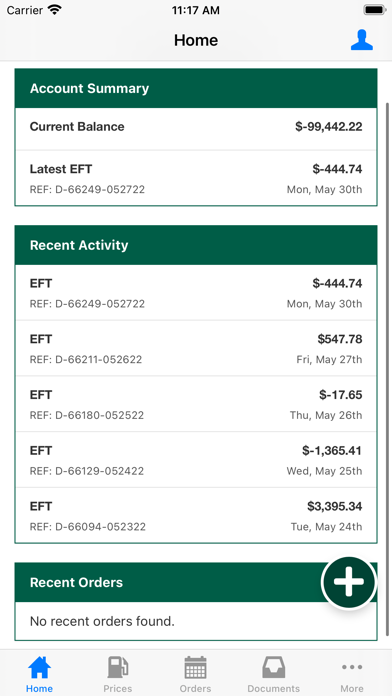
Task: Open the More ellipsis icon
Action: (352, 667)
